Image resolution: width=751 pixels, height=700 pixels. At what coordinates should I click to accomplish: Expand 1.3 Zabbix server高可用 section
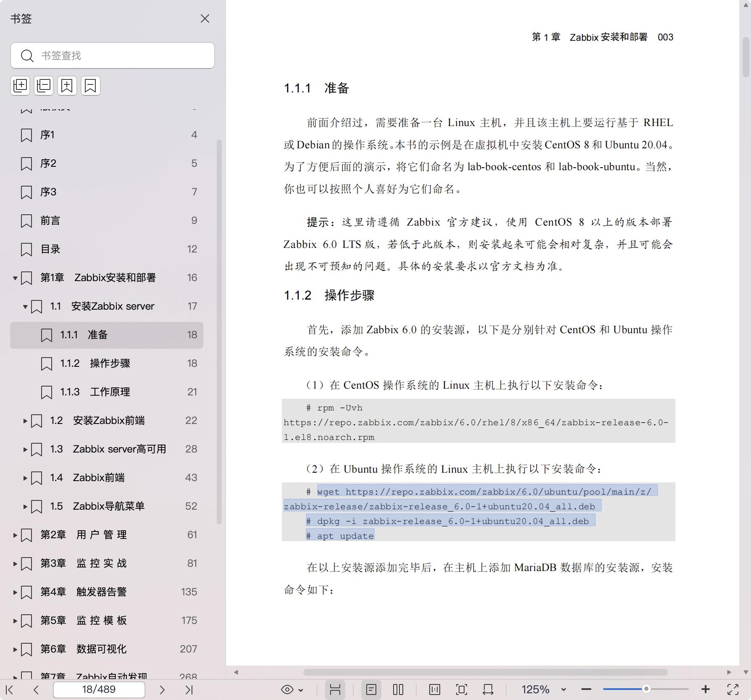pos(25,449)
